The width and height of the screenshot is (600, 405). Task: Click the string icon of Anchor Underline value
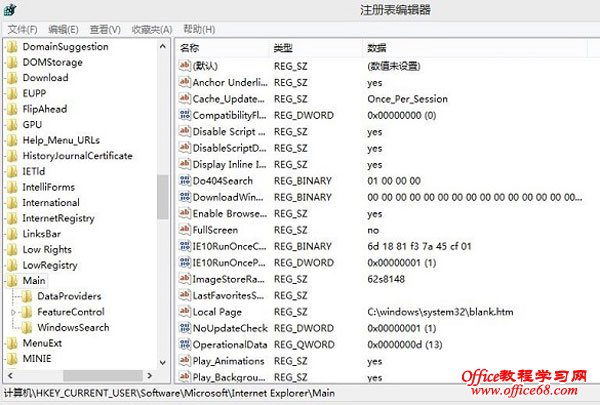[x=185, y=82]
